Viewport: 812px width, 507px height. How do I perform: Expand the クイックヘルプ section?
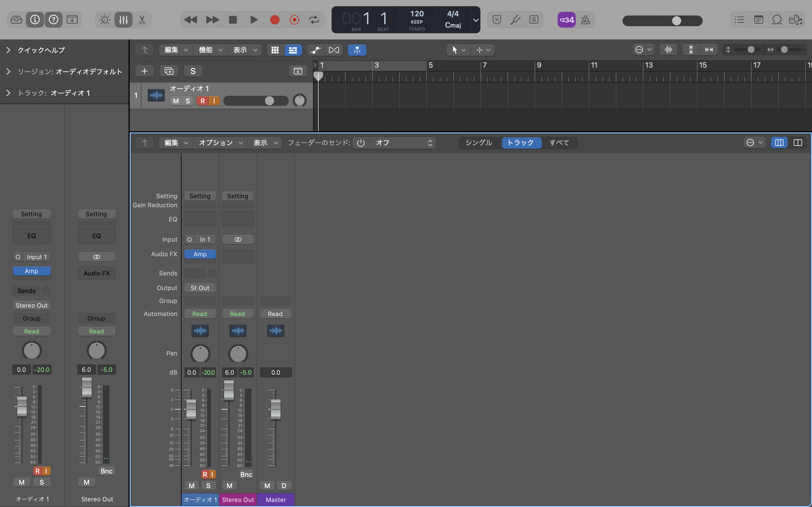coord(9,50)
